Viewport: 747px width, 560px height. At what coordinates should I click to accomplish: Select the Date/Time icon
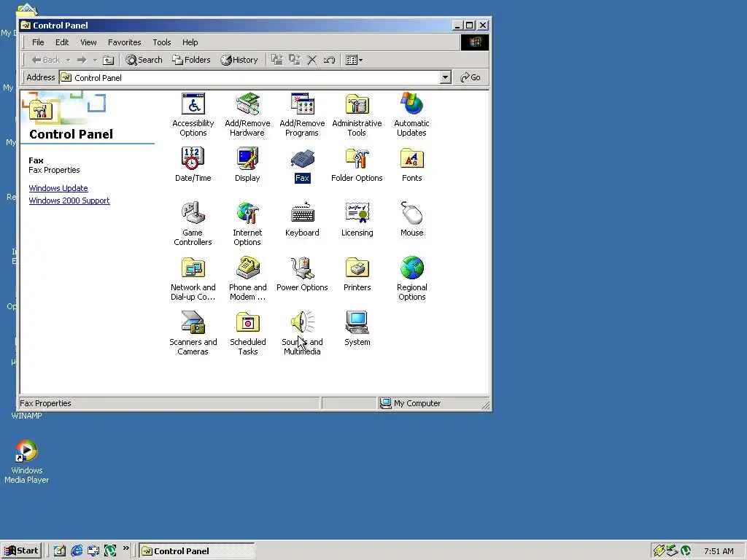tap(193, 165)
